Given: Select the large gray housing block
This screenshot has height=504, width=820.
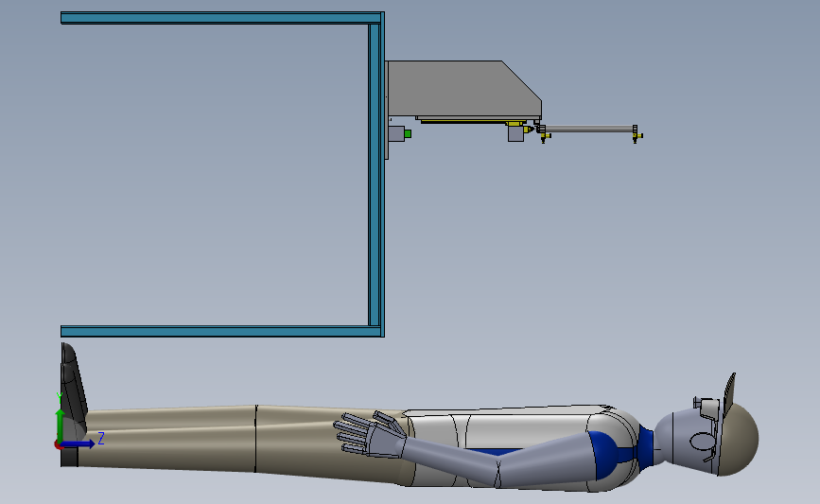Looking at the screenshot, I should 463,89.
